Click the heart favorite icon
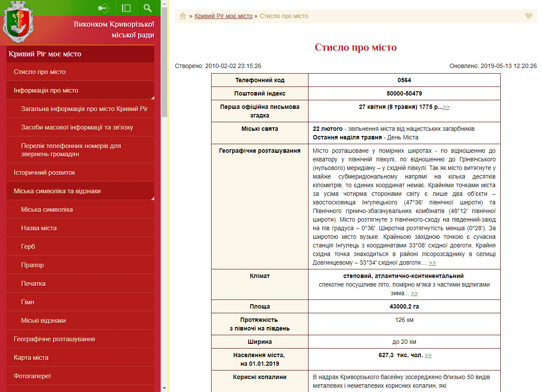The width and height of the screenshot is (542, 392). coord(529,16)
